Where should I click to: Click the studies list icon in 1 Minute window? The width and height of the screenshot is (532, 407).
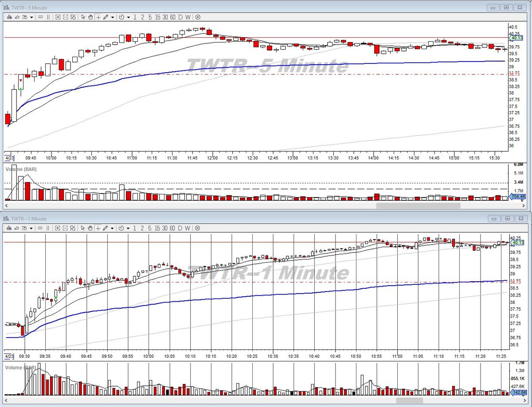coord(24,228)
